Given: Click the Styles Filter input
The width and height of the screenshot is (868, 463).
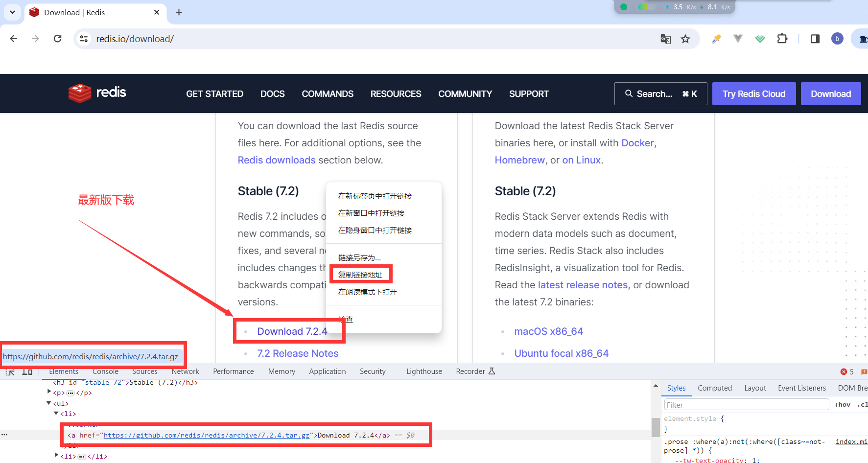Looking at the screenshot, I should (x=746, y=405).
